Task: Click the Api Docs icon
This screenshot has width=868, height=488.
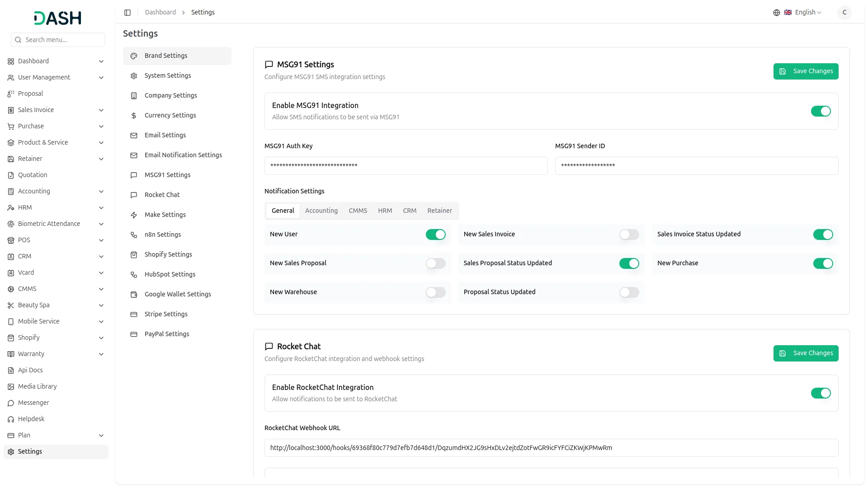Action: tap(11, 371)
